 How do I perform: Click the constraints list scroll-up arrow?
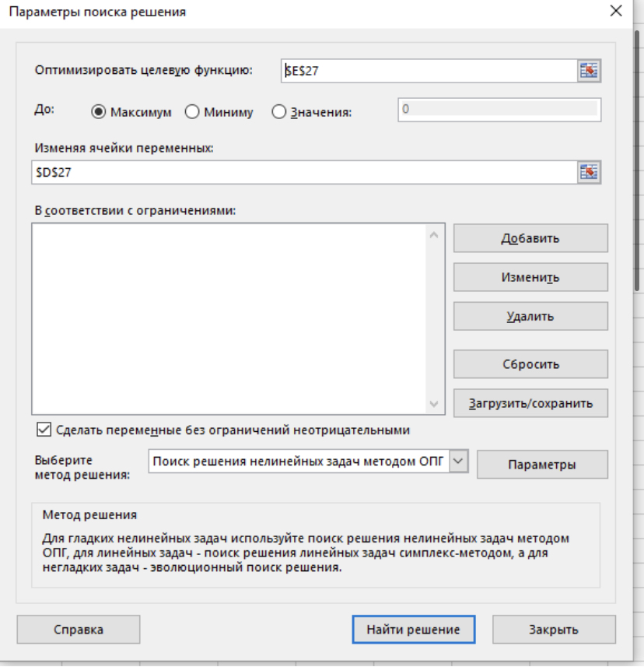[x=434, y=234]
